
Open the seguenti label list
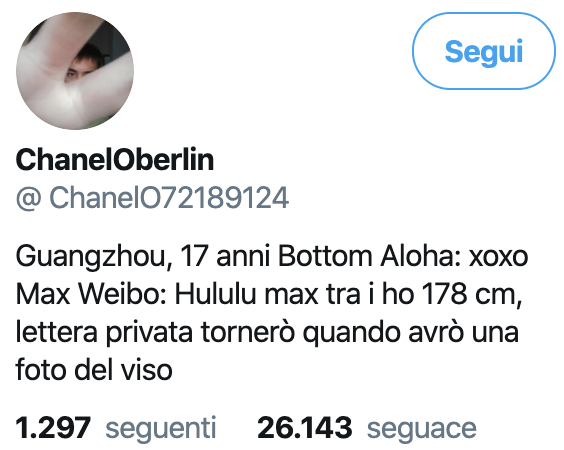point(161,428)
